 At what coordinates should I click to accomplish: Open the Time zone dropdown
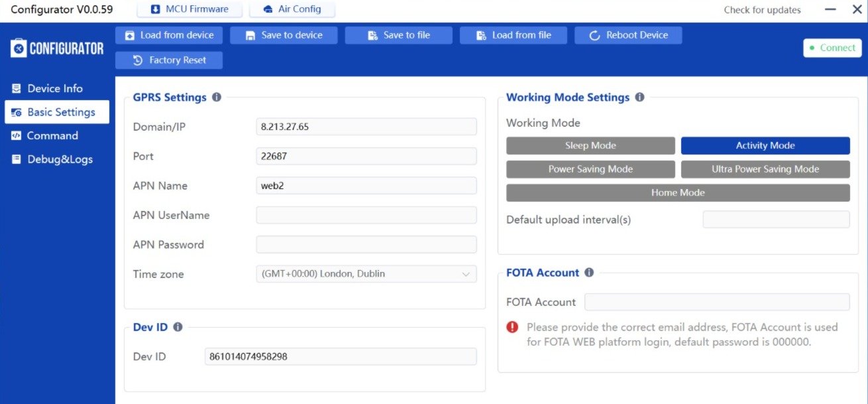(x=366, y=274)
